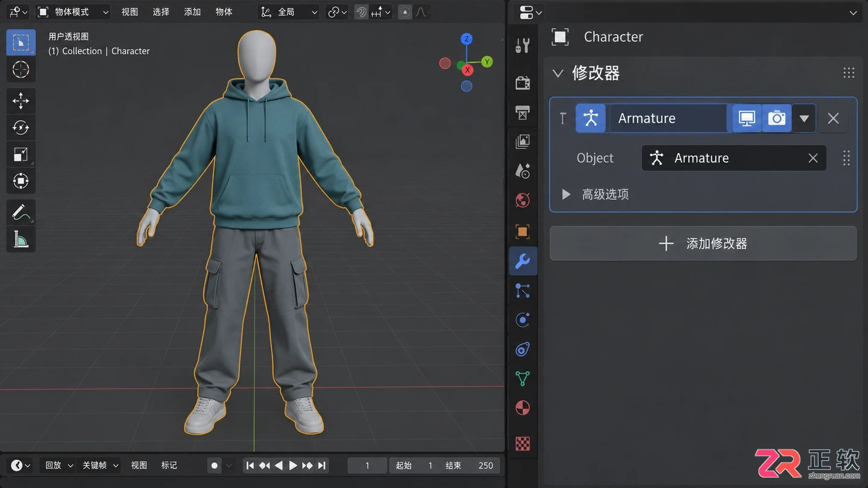This screenshot has height=488, width=868.
Task: Select the Move tool
Action: [21, 101]
